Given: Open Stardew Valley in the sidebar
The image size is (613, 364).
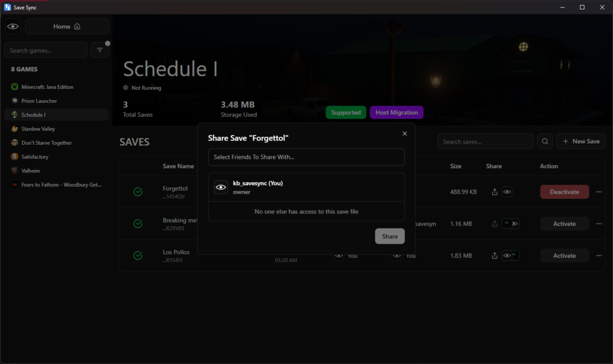Looking at the screenshot, I should click(x=56, y=129).
